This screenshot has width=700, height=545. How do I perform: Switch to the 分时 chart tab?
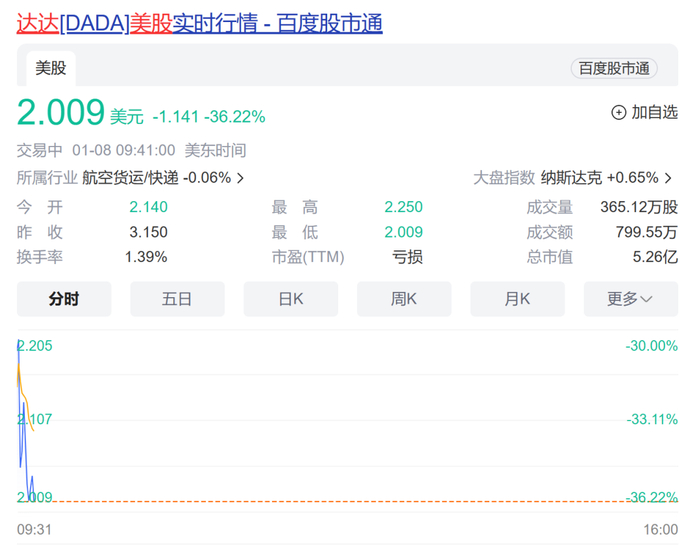pyautogui.click(x=64, y=299)
